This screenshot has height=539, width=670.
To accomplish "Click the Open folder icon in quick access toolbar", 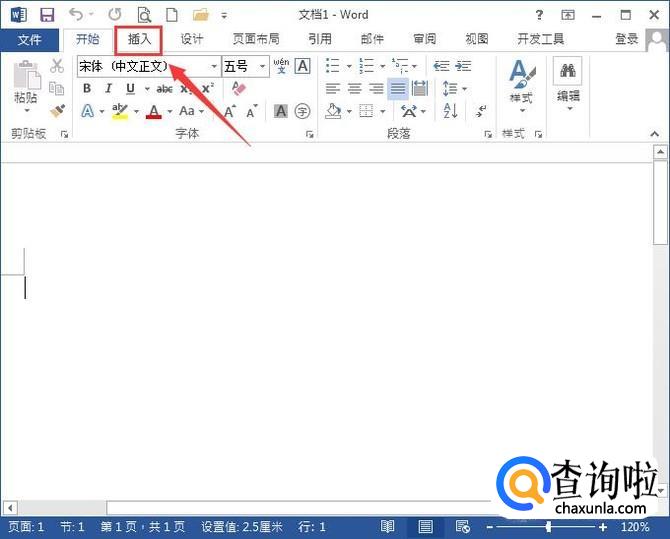I will point(201,15).
